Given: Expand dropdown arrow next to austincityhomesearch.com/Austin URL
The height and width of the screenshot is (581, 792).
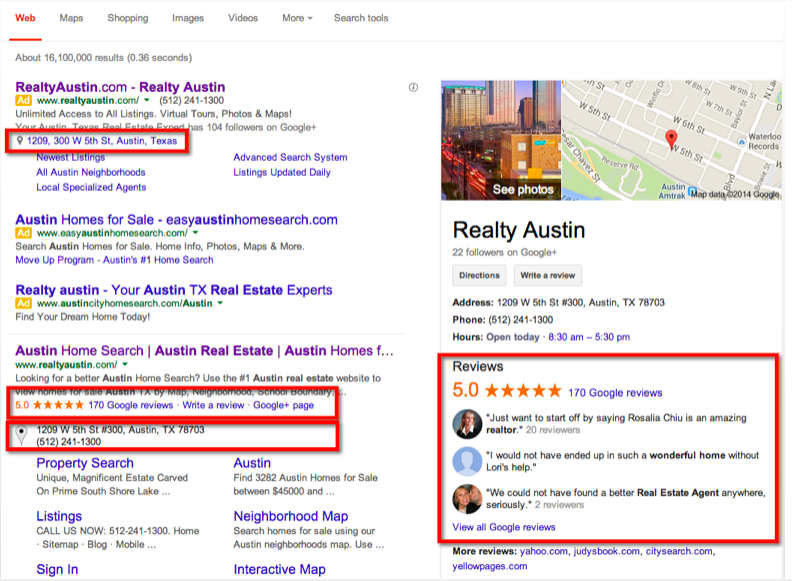Looking at the screenshot, I should [220, 303].
